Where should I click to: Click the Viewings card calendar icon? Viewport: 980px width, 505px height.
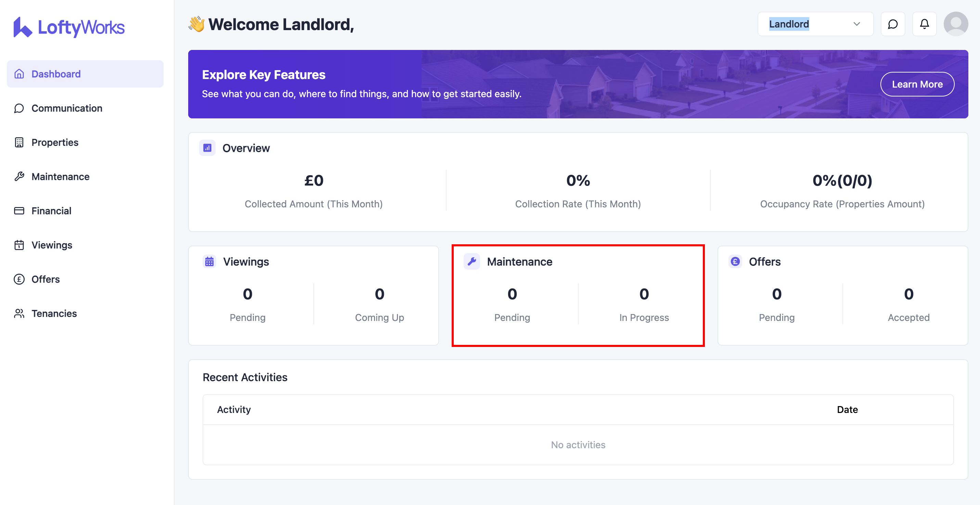point(209,262)
